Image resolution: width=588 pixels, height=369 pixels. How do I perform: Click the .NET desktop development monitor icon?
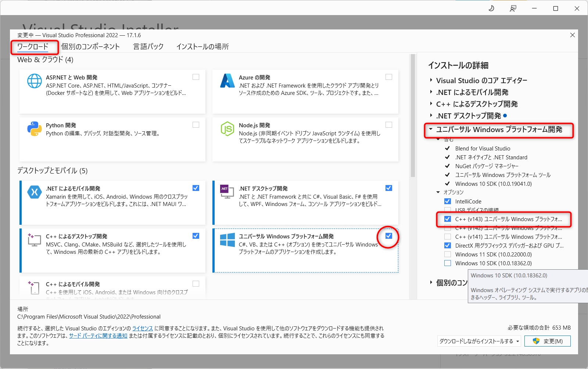(227, 192)
